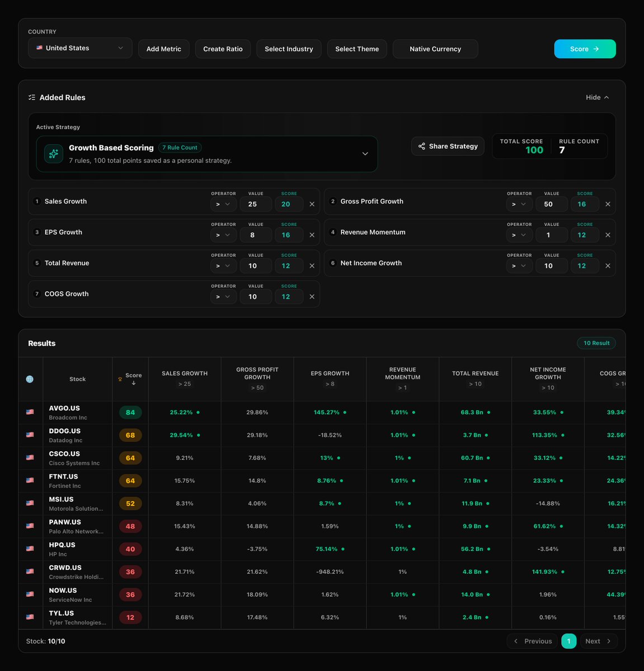Click the Revenue Momentum column header
The image size is (644, 671).
[403, 379]
